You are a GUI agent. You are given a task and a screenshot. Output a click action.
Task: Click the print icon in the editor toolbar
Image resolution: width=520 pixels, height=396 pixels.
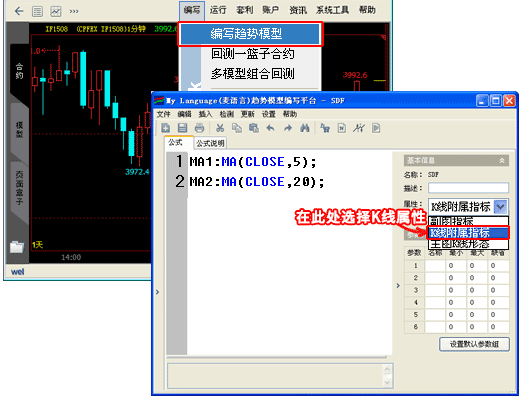(x=199, y=128)
